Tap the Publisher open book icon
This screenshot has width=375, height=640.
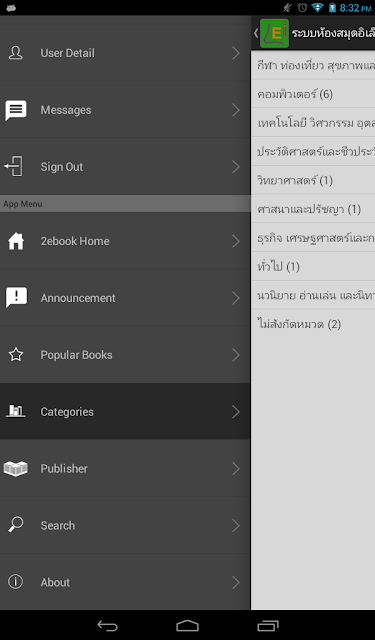pyautogui.click(x=16, y=468)
